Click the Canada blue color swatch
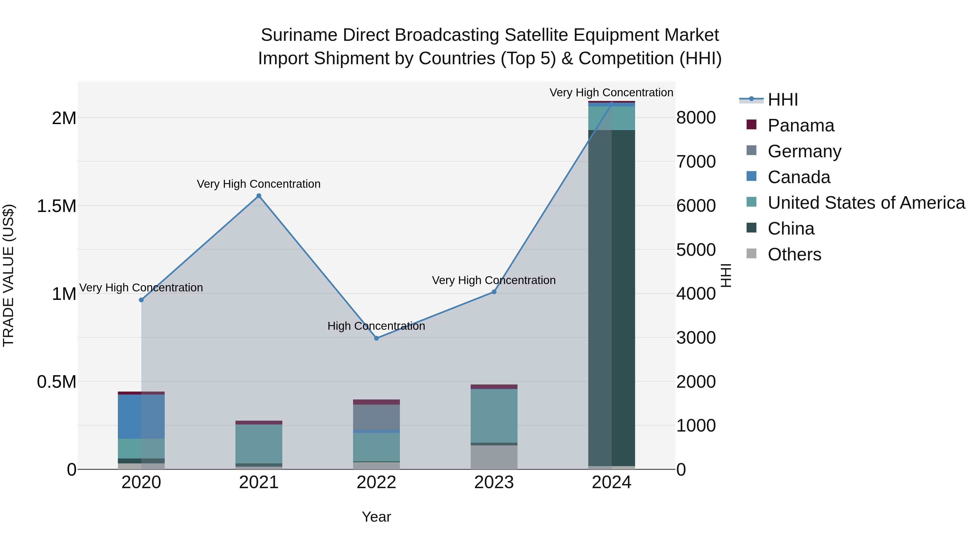Screen dimensions: 980x551 (751, 176)
